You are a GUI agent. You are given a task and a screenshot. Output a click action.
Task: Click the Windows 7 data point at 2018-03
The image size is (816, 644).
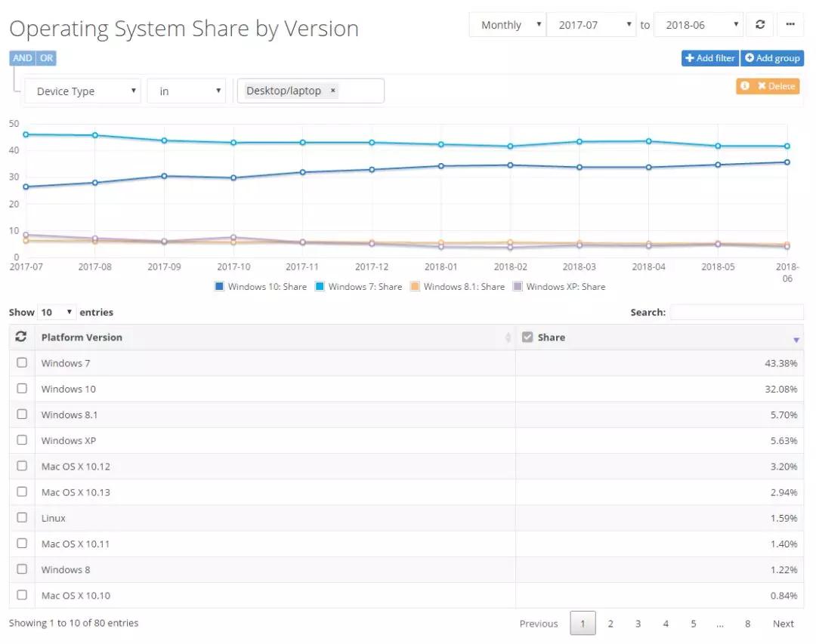pyautogui.click(x=580, y=141)
